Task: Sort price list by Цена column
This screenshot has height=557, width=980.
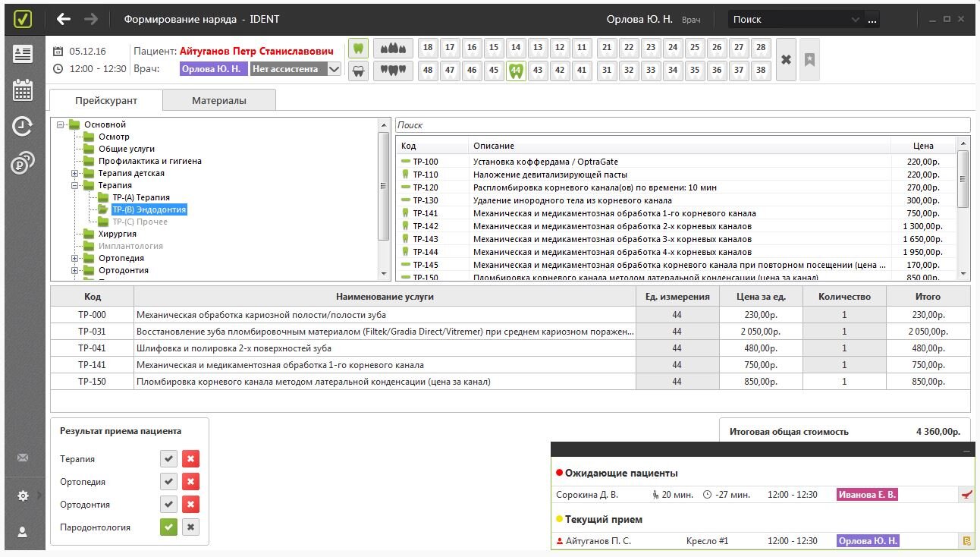Action: 924,146
